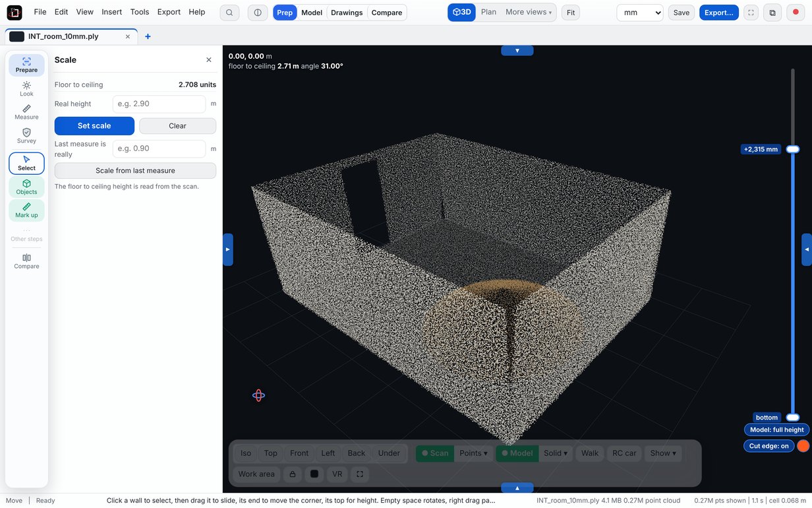Viewport: 812px width, 508px height.
Task: Close the Scale panel
Action: tap(209, 60)
